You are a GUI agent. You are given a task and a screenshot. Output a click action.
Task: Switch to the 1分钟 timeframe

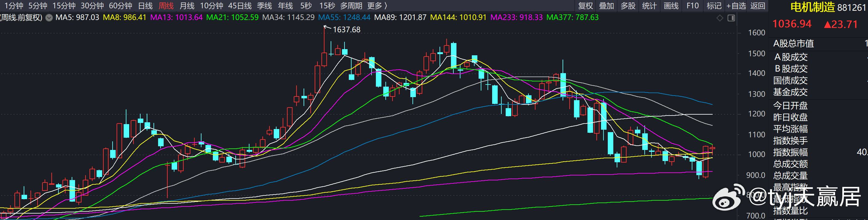coord(14,6)
